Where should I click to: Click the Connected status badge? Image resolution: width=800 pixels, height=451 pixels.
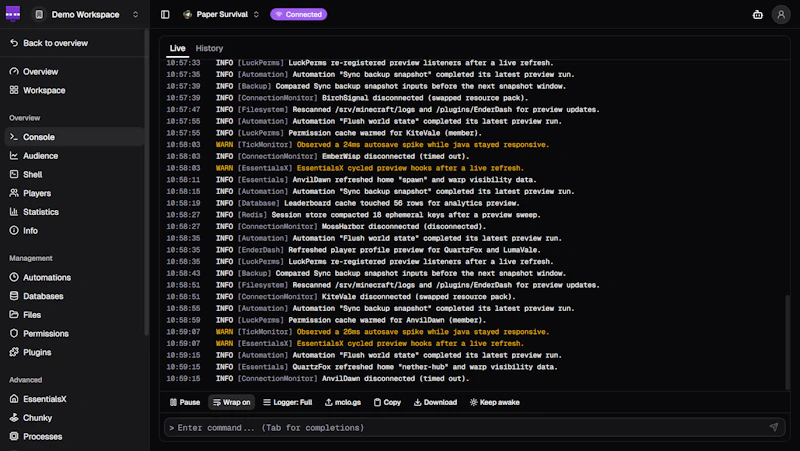coord(298,14)
